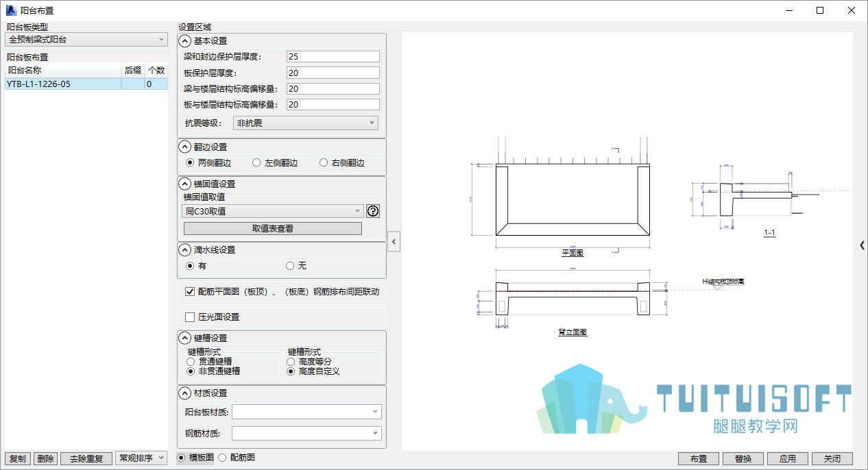Image resolution: width=868 pixels, height=470 pixels.
Task: Click 后缀 column header
Action: (133, 70)
